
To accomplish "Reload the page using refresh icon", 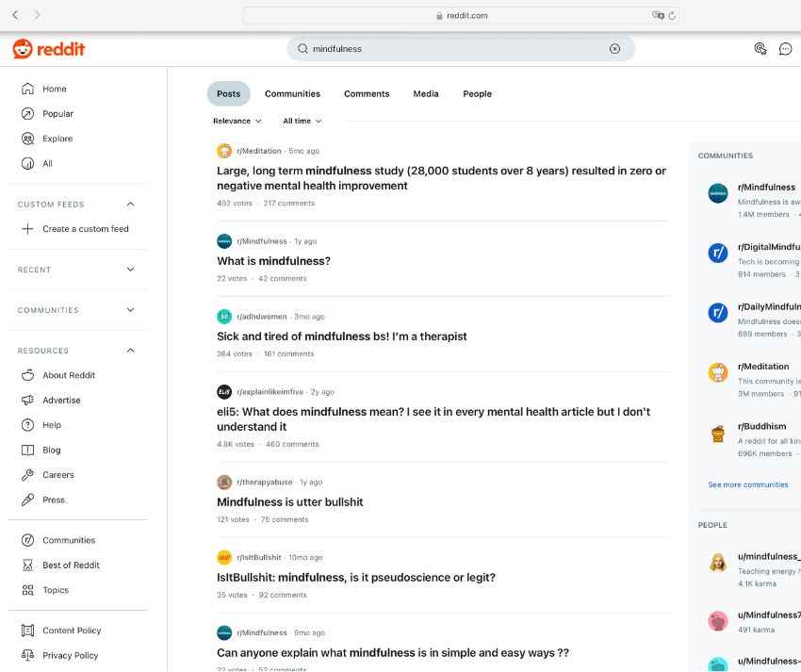I will tap(672, 16).
